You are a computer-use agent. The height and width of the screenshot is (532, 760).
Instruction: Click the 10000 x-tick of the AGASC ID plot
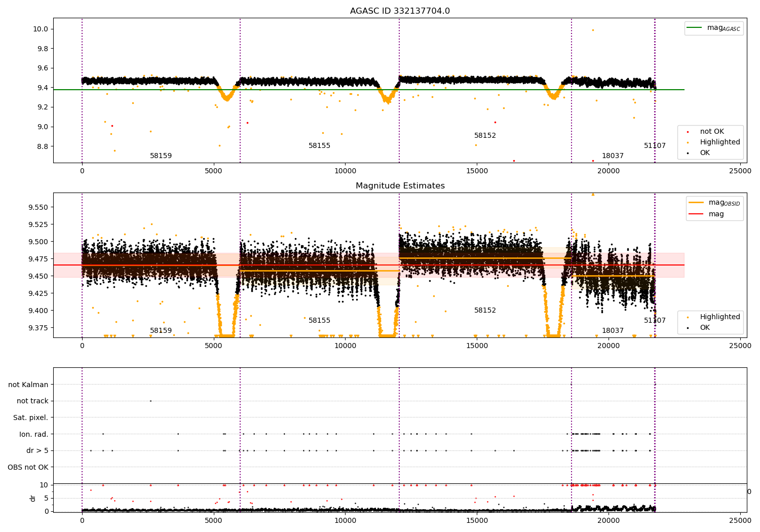pos(345,171)
